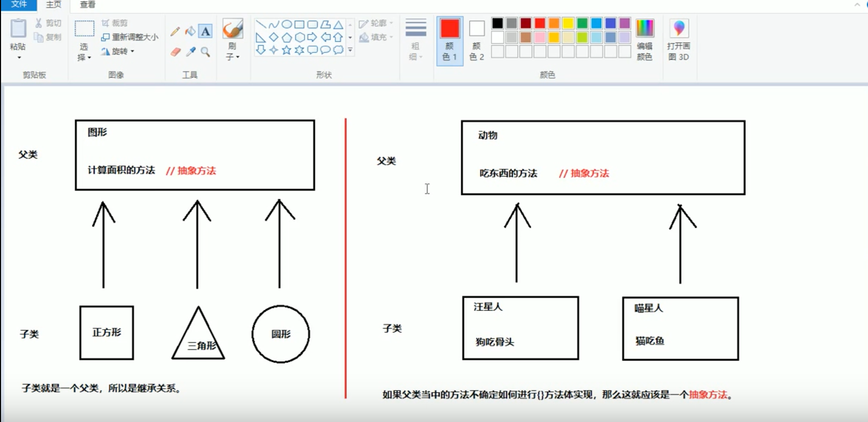868x422 pixels.
Task: Click the Crop (裁剪) button
Action: [x=115, y=23]
